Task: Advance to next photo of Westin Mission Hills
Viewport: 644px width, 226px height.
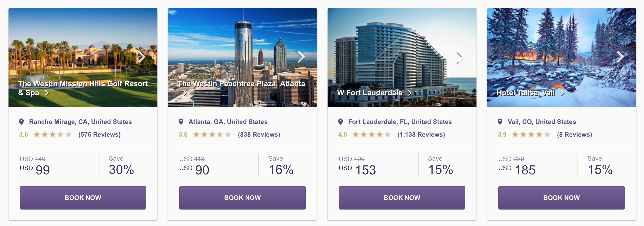Action: 141,57
